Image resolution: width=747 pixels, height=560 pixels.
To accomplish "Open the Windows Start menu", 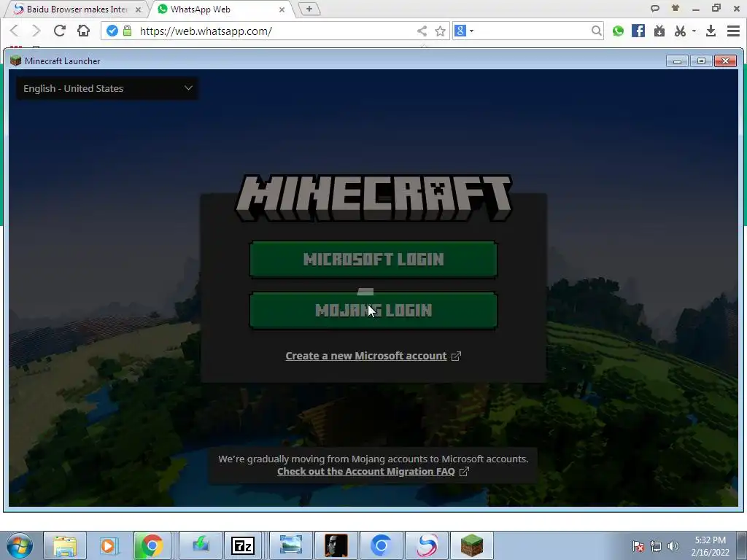I will [x=20, y=545].
